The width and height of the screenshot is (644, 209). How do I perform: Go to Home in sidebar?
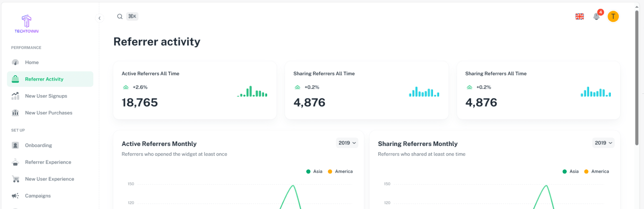(x=32, y=62)
